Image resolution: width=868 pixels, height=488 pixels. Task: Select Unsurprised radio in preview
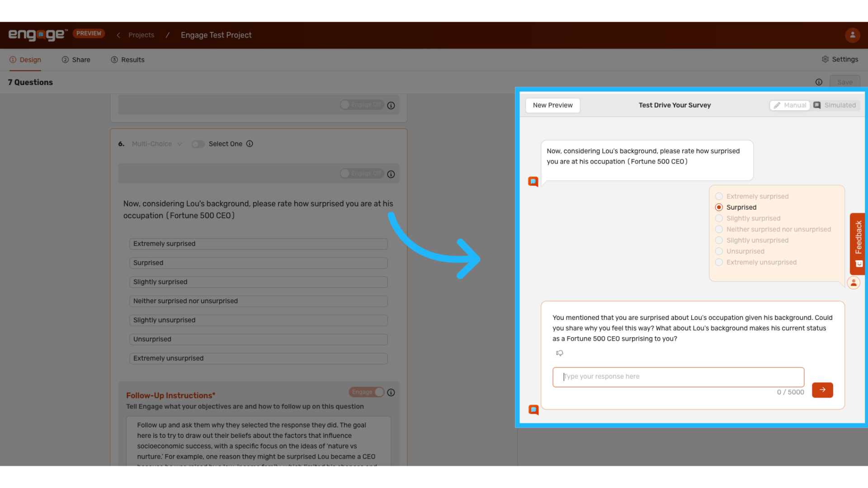pos(719,251)
